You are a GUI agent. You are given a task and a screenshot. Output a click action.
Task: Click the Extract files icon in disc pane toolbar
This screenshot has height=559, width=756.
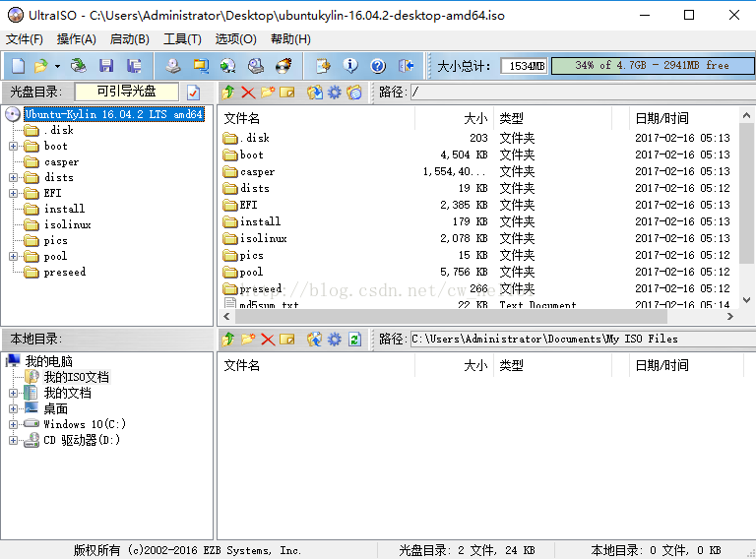pyautogui.click(x=315, y=93)
